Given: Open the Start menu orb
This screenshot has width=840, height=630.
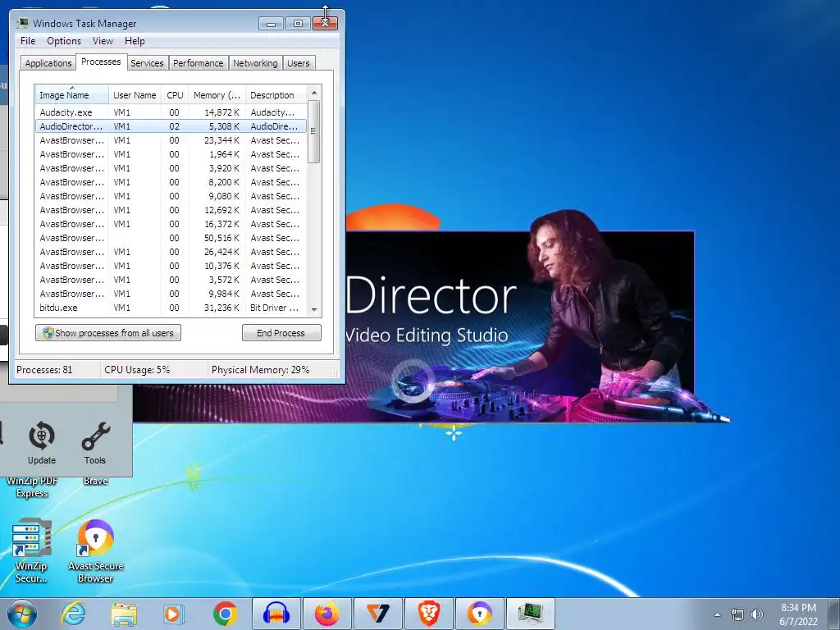Looking at the screenshot, I should (21, 614).
